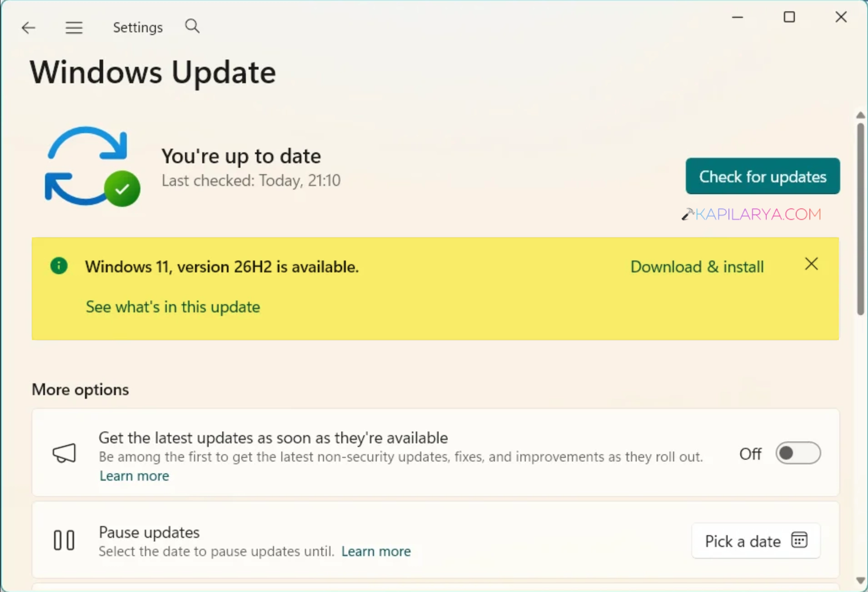The image size is (868, 592).
Task: Click 'Last checked: Today, 21:10' text
Action: [x=251, y=181]
